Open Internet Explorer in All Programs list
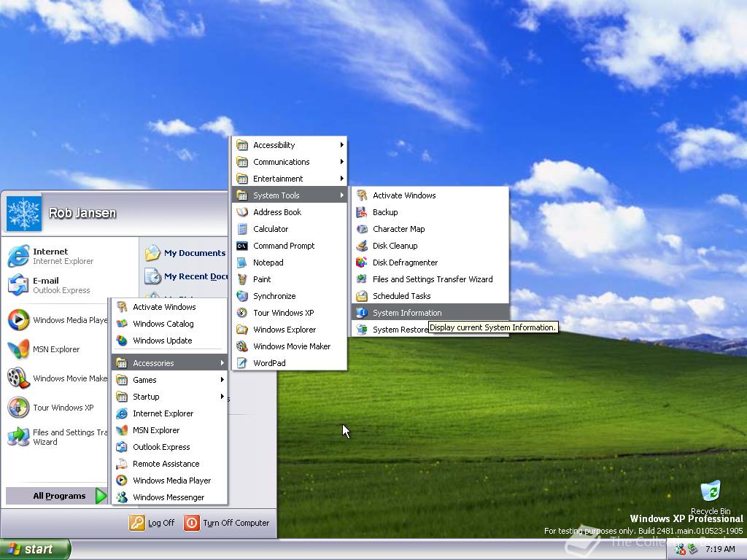747x560 pixels. 169,413
